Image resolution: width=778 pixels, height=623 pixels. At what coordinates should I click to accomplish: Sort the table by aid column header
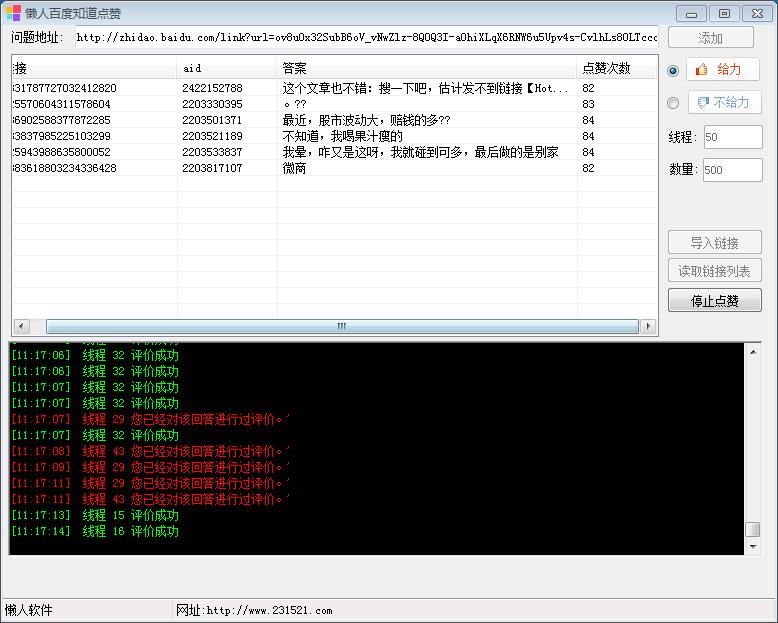(x=227, y=68)
